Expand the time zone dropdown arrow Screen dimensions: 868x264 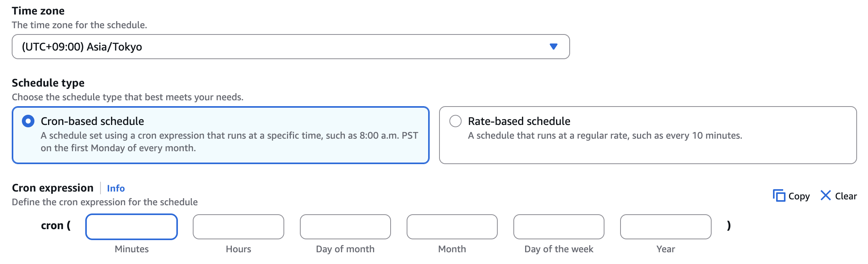tap(553, 47)
